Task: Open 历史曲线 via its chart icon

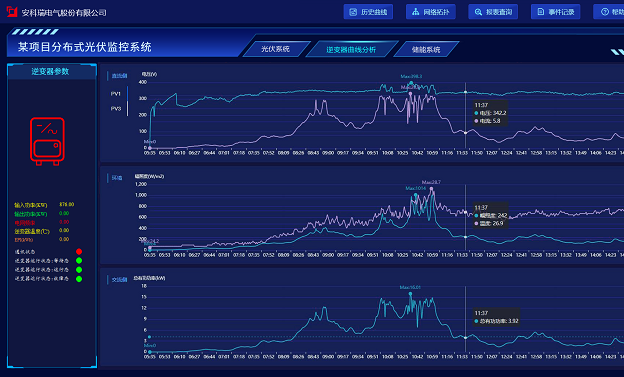Action: click(353, 12)
